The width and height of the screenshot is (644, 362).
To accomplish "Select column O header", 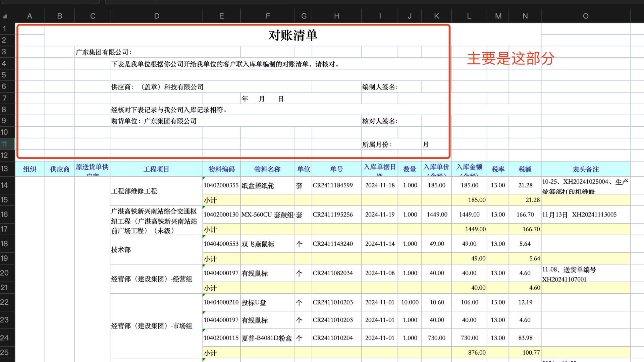I will (x=586, y=16).
